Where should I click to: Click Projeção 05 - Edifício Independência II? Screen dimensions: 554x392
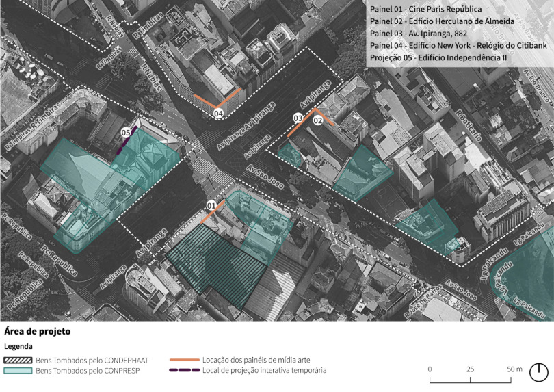point(437,58)
